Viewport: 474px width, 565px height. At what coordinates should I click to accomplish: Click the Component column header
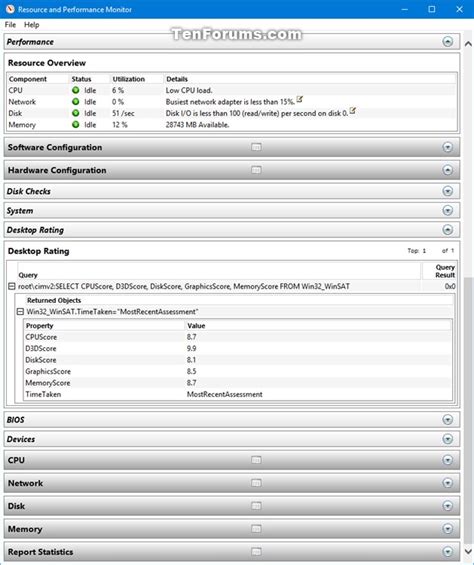(28, 79)
